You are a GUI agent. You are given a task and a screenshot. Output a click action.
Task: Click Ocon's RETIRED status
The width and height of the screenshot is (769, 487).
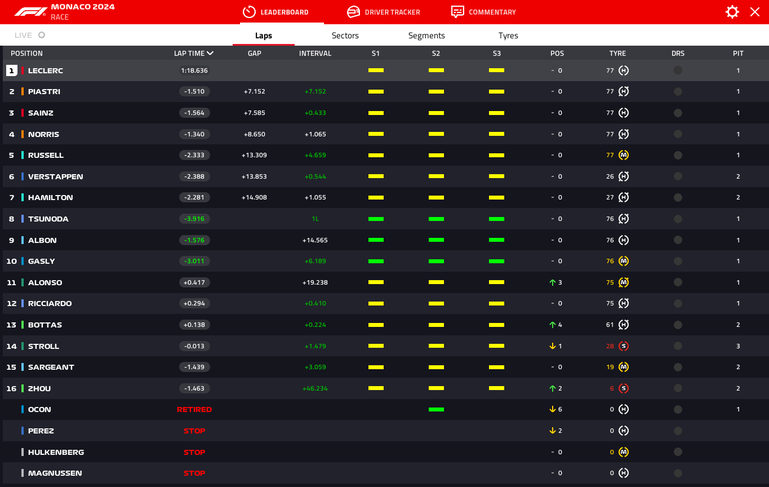[194, 410]
